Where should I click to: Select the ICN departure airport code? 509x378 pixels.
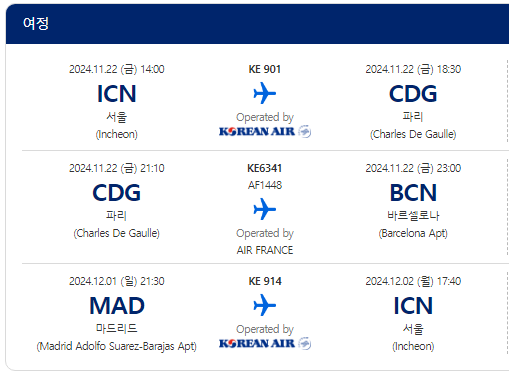tap(117, 94)
